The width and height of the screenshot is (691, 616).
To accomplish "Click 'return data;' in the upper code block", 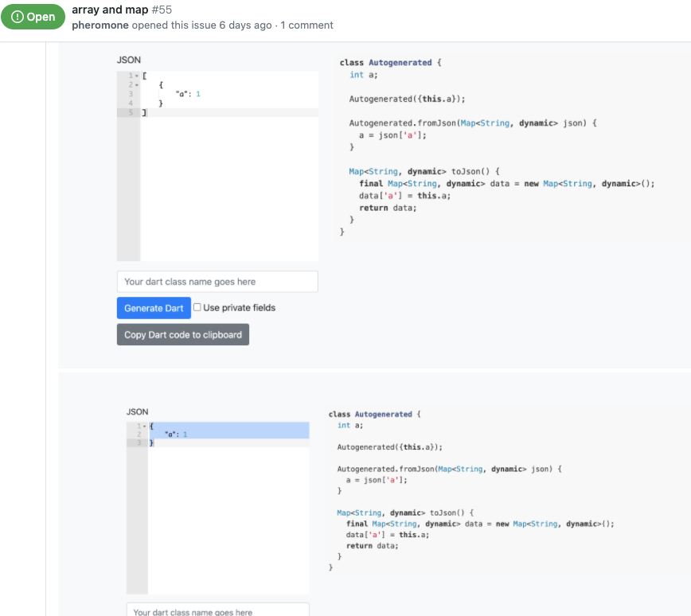I will tap(388, 208).
